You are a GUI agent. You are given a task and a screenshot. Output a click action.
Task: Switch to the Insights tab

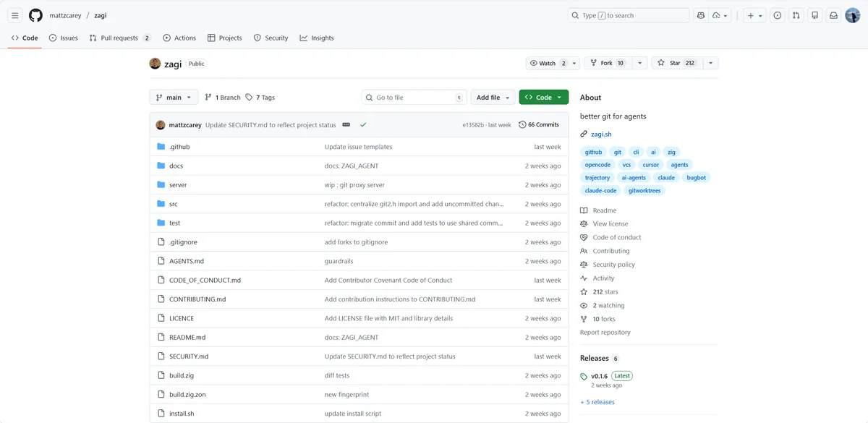pos(317,38)
